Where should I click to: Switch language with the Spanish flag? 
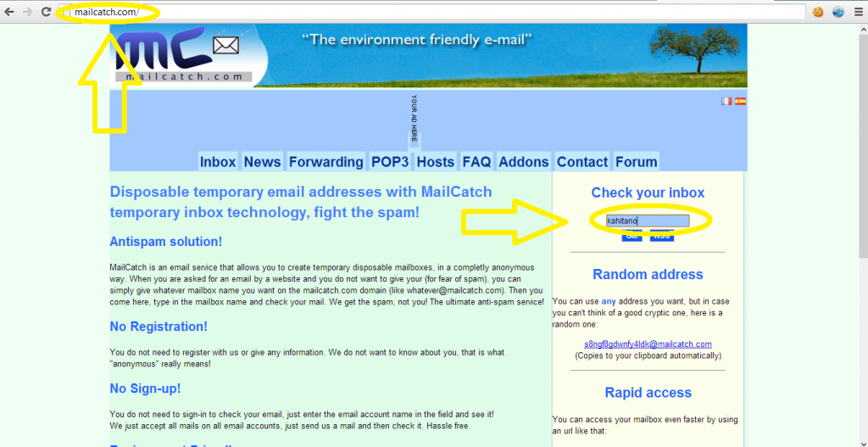pos(740,101)
